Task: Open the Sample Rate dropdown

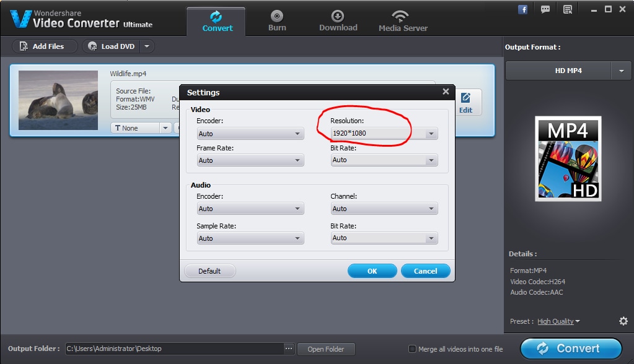Action: (x=250, y=238)
